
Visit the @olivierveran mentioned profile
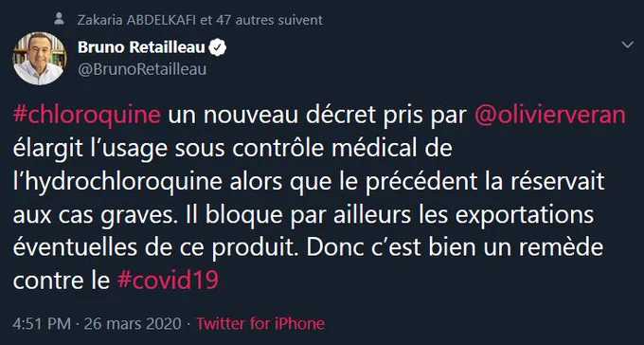tap(549, 116)
